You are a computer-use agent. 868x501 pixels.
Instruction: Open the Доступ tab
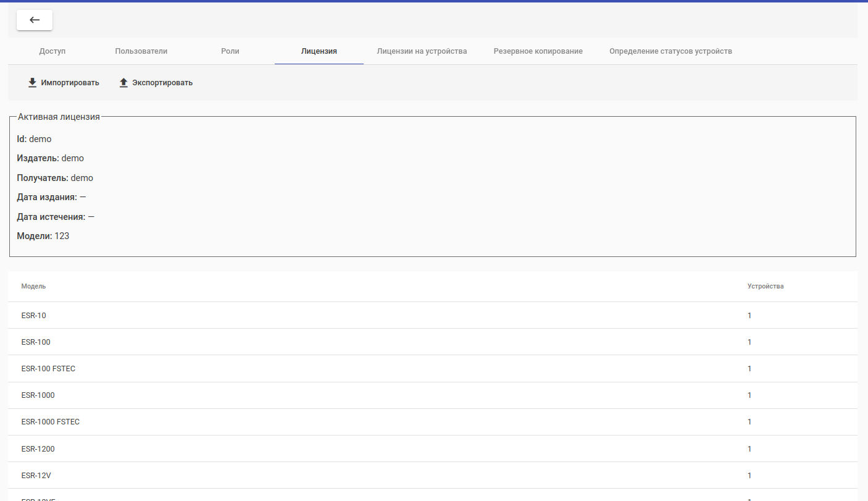tap(52, 51)
